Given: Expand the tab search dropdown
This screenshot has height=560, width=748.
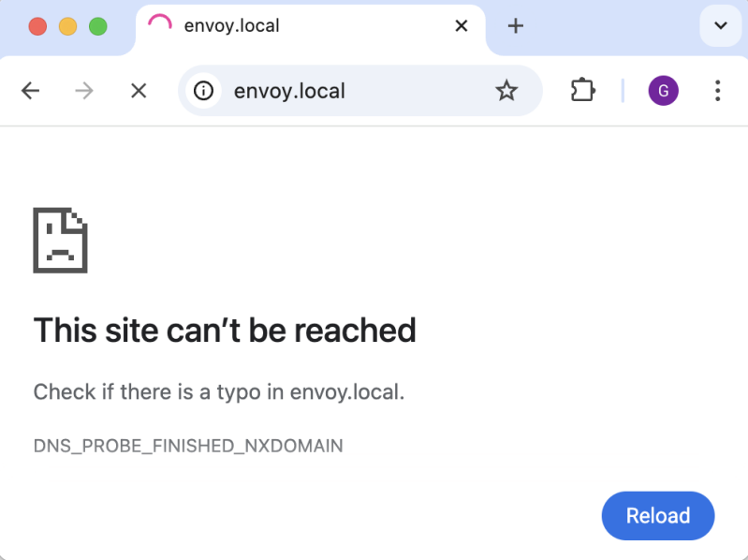Looking at the screenshot, I should coord(720,26).
